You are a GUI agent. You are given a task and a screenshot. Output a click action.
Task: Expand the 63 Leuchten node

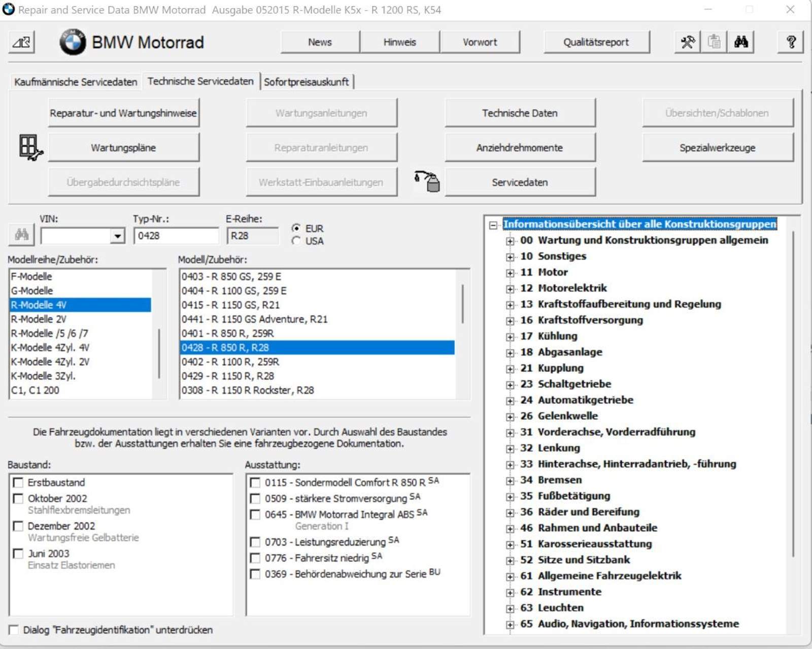pyautogui.click(x=510, y=608)
